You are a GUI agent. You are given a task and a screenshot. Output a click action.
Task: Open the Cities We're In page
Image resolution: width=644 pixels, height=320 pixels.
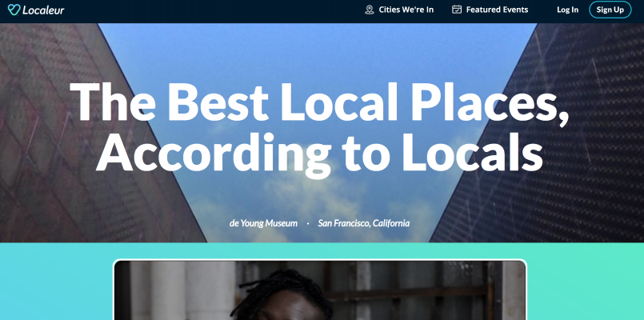(x=406, y=10)
